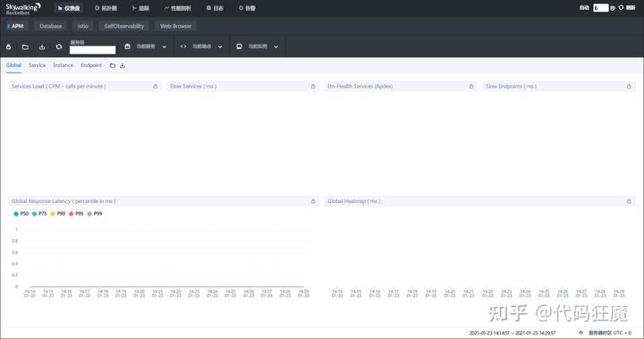644x339 pixels.
Task: Click the Skywalking Rocketbot logo
Action: click(x=23, y=8)
